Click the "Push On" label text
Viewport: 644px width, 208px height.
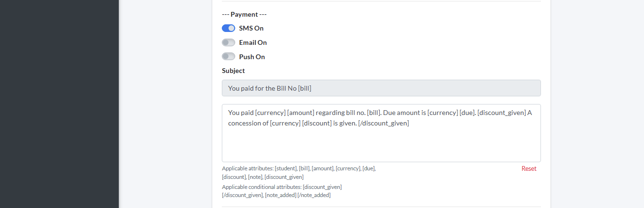(x=252, y=57)
